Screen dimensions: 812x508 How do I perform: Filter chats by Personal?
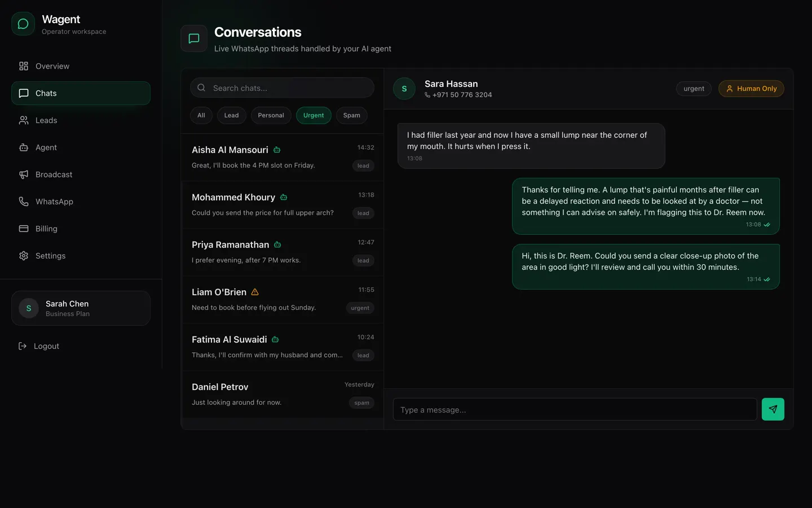[x=271, y=115]
